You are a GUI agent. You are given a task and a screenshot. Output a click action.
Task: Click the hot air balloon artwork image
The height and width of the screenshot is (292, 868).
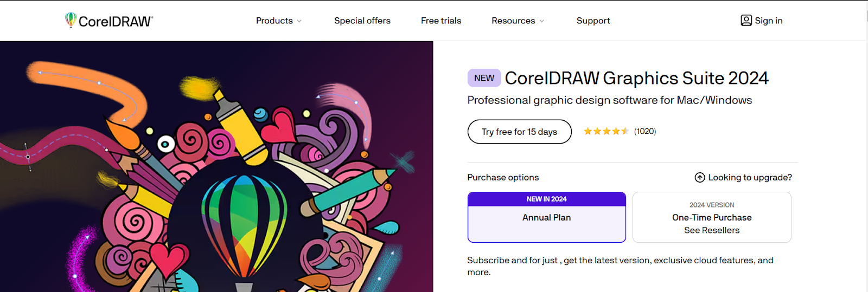click(x=216, y=166)
